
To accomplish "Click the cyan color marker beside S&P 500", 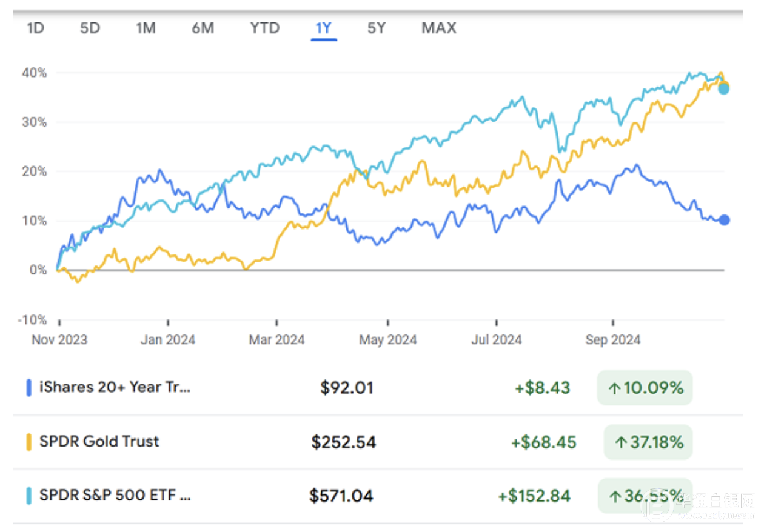I will tap(28, 496).
